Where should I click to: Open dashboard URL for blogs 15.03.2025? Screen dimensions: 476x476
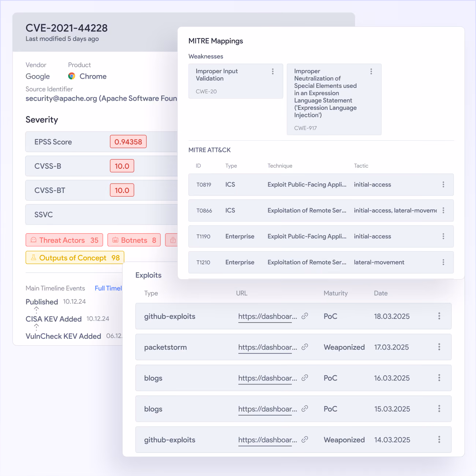268,409
